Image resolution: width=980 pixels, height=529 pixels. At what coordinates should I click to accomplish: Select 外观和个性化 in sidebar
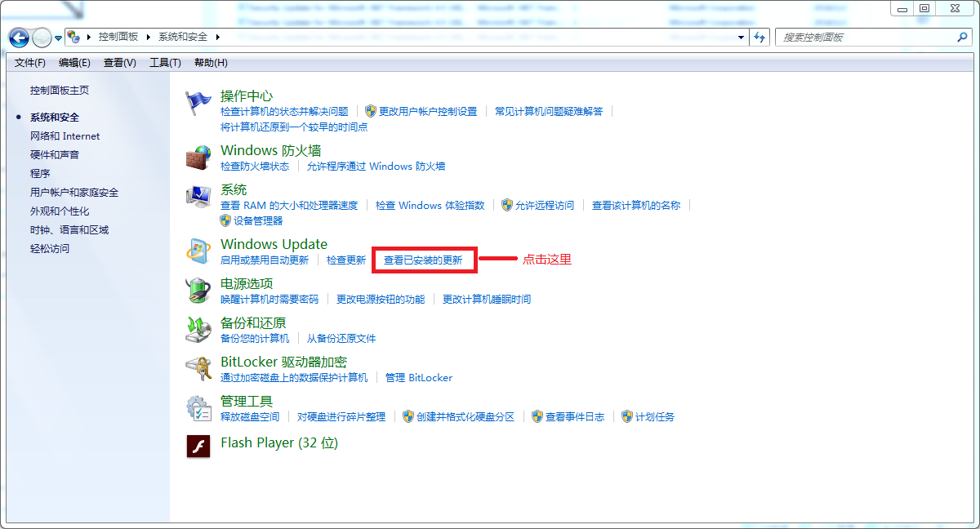pyautogui.click(x=60, y=211)
